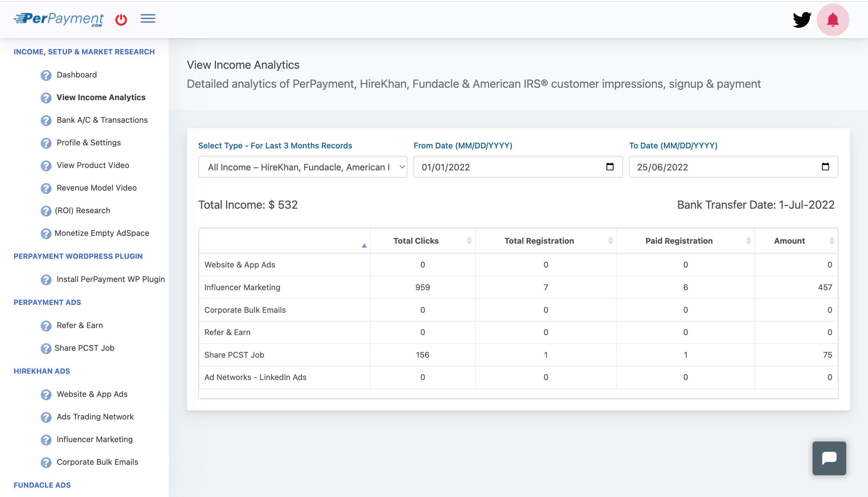Image resolution: width=868 pixels, height=497 pixels.
Task: Open View Product Video page
Action: 93,165
